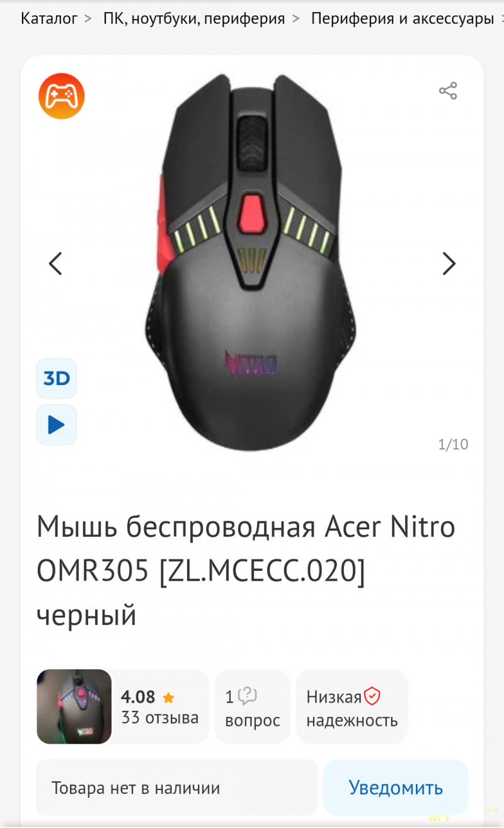Open ПК, ноутбуки, периферия breadcrumb
This screenshot has height=828, width=504.
194,18
